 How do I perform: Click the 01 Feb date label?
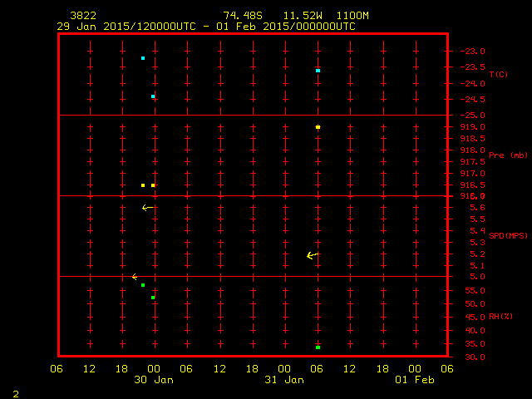415,380
